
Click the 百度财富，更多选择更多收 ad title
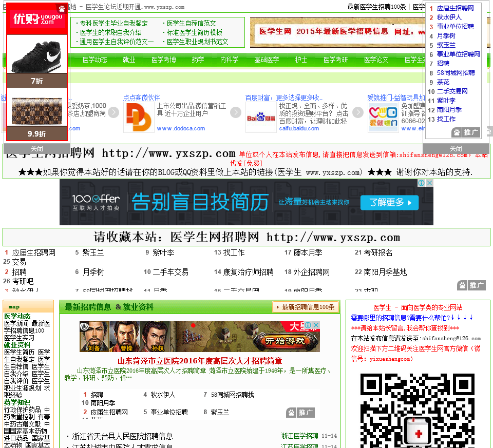click(x=283, y=98)
